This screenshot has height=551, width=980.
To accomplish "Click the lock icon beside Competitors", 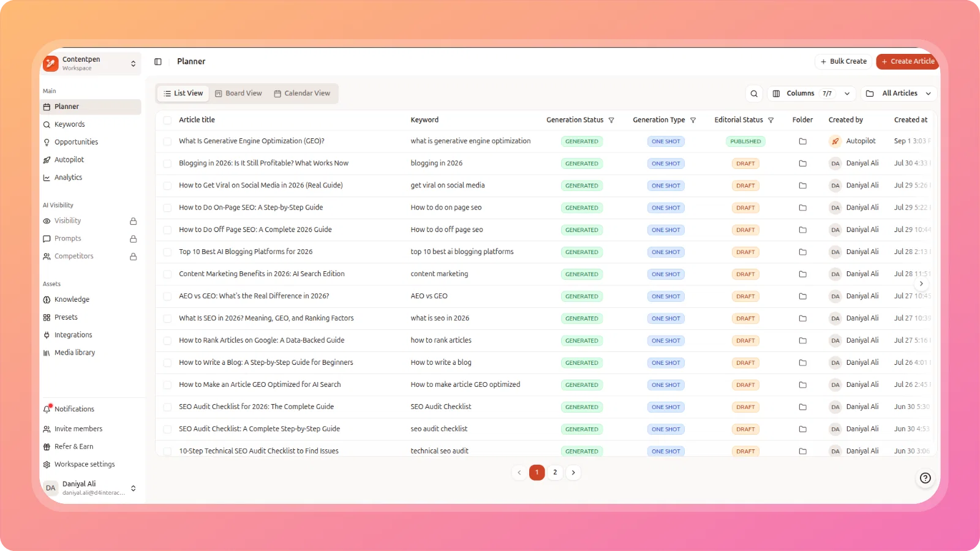I will pyautogui.click(x=133, y=257).
